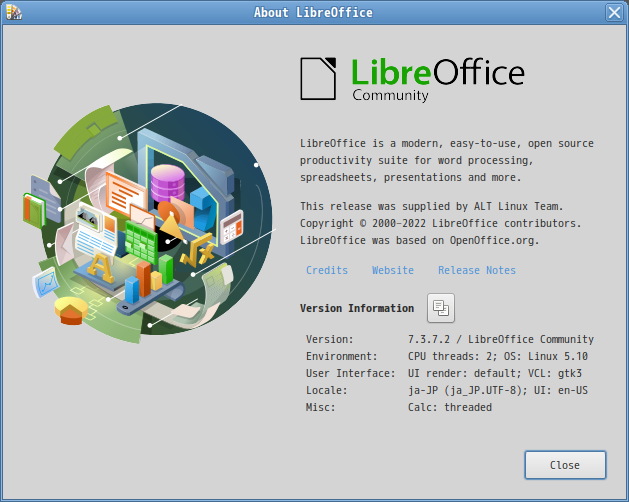Click the calculator icon in the illustration
The image size is (629, 502).
click(x=231, y=227)
